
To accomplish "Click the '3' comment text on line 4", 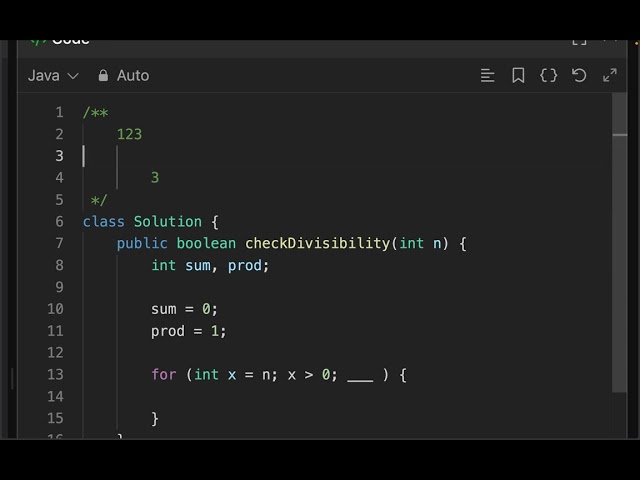I will click(x=155, y=178).
